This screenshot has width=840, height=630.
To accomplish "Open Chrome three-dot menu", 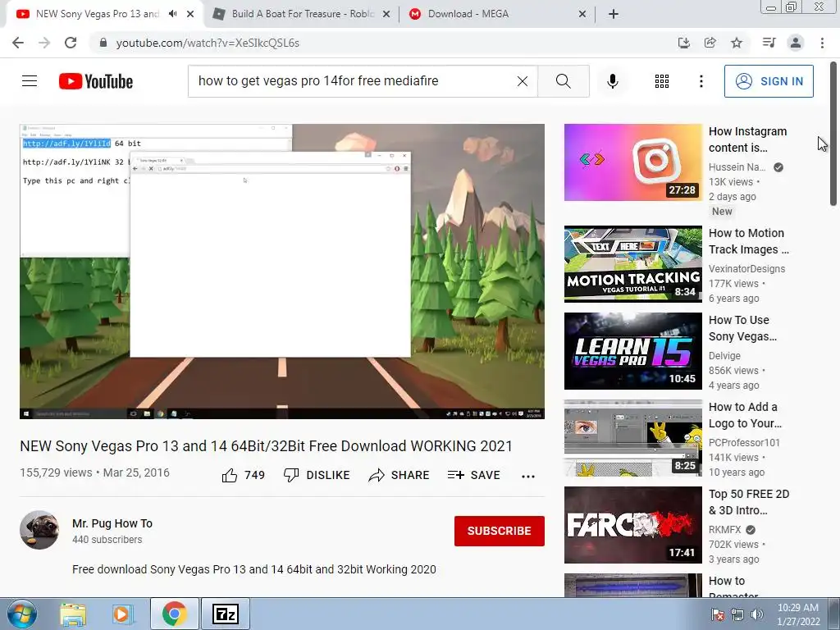I will pos(822,43).
